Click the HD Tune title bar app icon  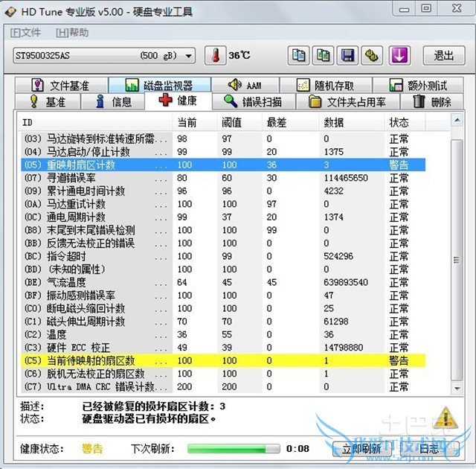pyautogui.click(x=11, y=12)
